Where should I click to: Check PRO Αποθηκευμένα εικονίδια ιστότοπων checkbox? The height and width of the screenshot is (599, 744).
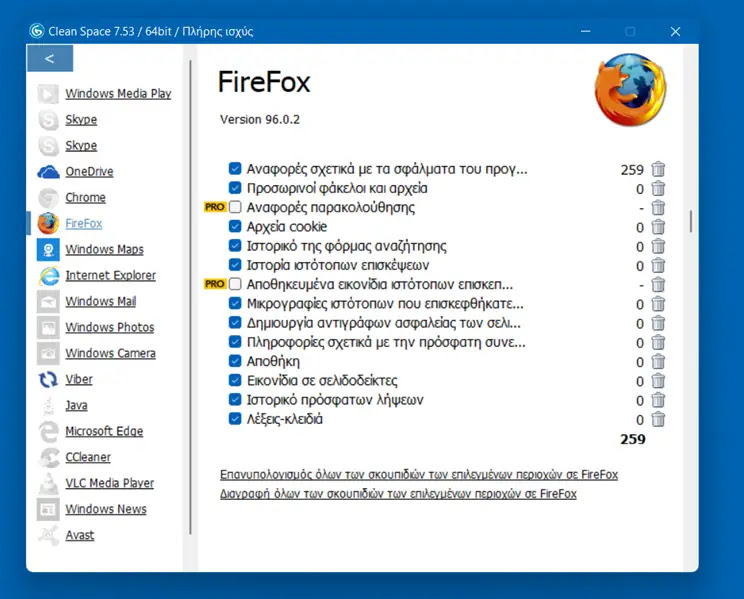click(235, 284)
